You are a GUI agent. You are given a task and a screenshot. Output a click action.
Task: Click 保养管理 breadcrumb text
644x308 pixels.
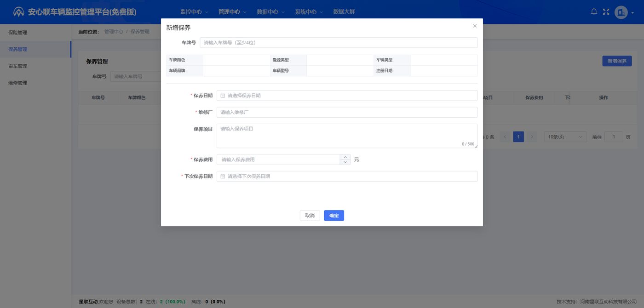(140, 32)
